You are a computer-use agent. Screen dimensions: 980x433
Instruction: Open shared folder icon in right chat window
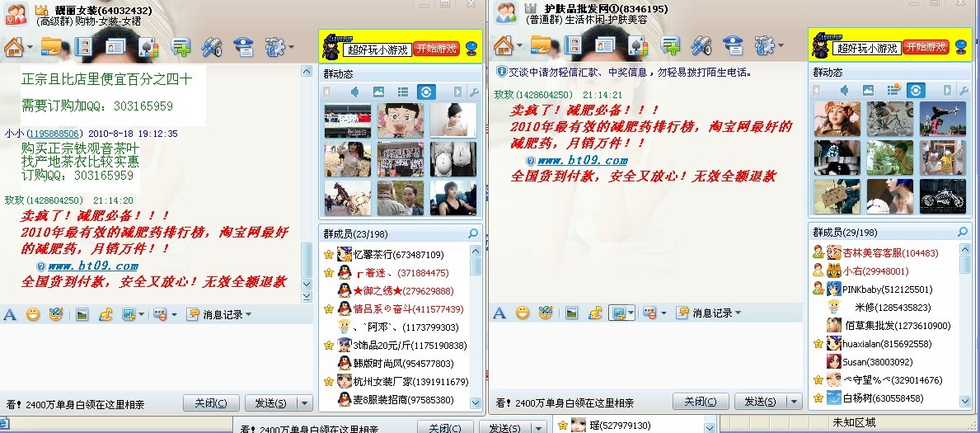tap(542, 45)
